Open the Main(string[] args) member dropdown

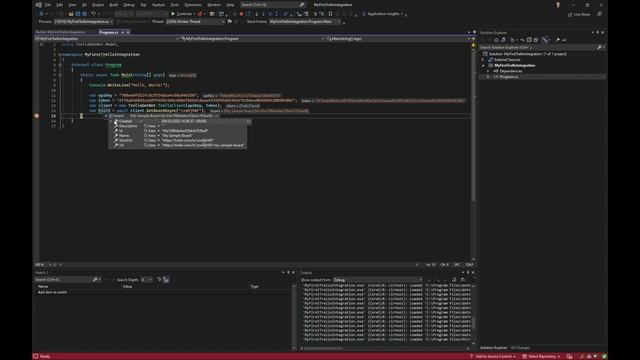pos(398,39)
